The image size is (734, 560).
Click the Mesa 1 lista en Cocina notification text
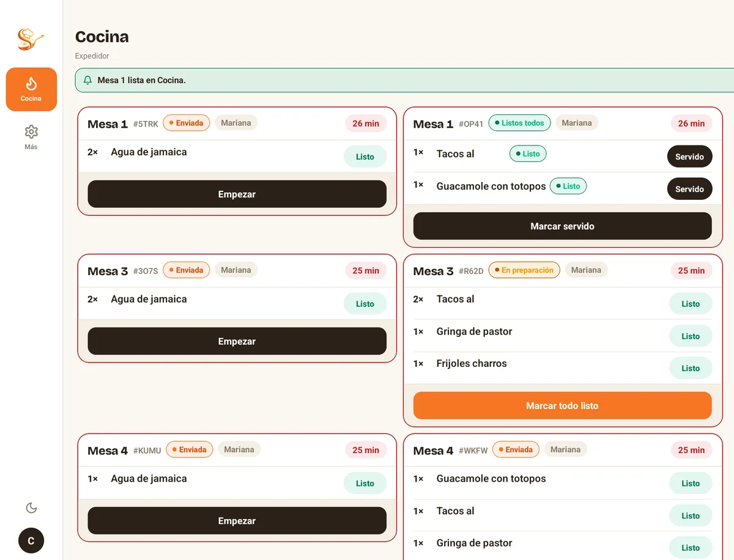142,80
